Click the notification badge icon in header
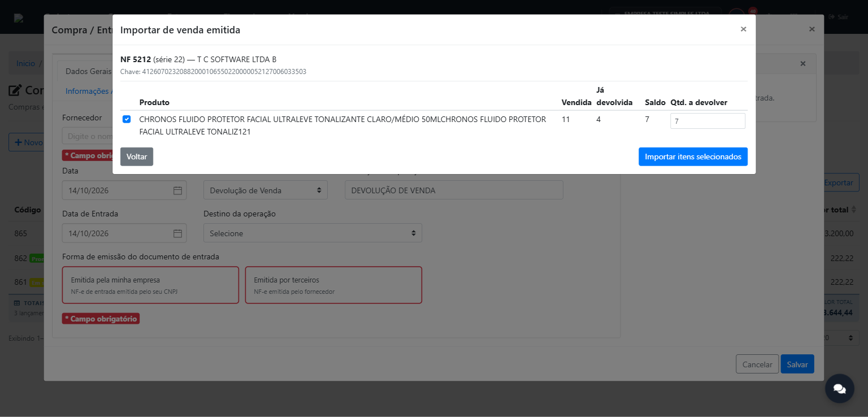868x417 pixels. (752, 11)
